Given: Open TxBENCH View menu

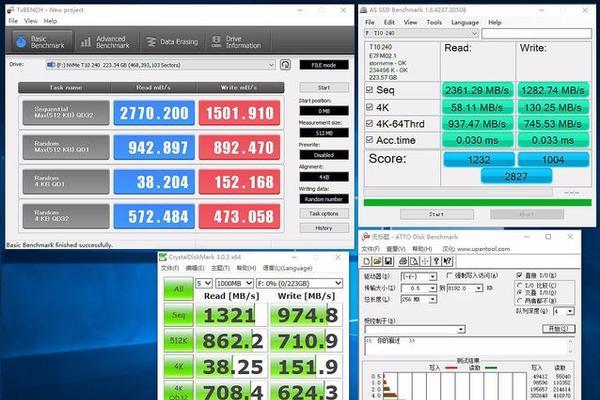Looking at the screenshot, I should point(31,21).
